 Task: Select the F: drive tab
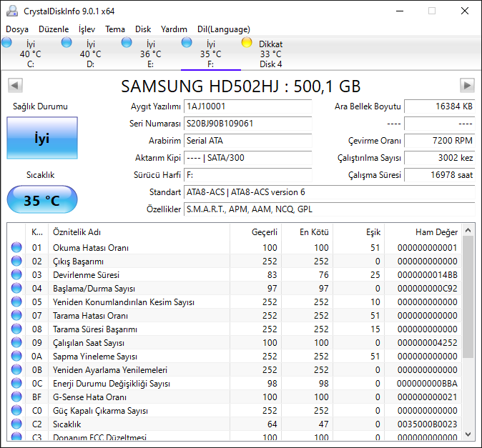tap(211, 54)
